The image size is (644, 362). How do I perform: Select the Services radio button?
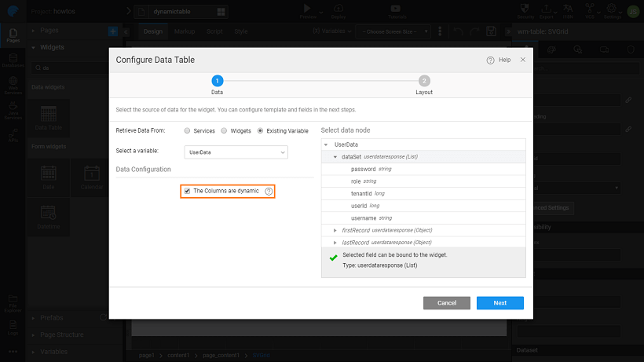coord(188,130)
